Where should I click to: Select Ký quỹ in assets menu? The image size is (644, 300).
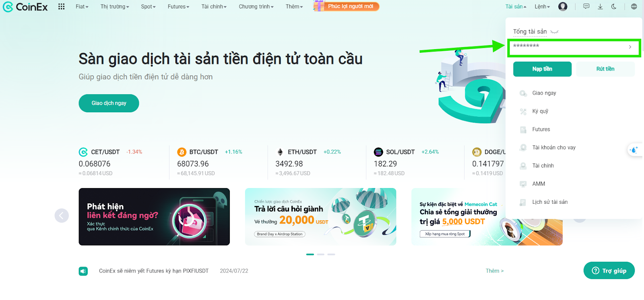540,111
